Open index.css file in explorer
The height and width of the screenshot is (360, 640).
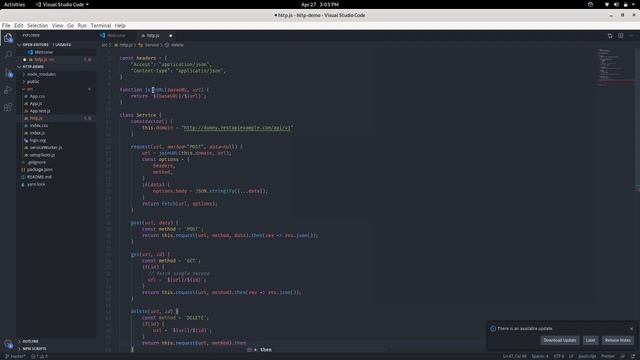click(x=39, y=126)
